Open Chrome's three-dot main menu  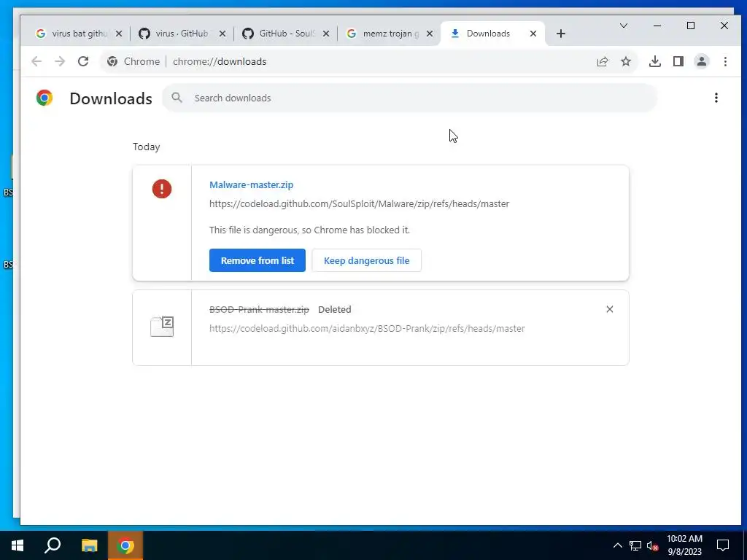pyautogui.click(x=725, y=61)
